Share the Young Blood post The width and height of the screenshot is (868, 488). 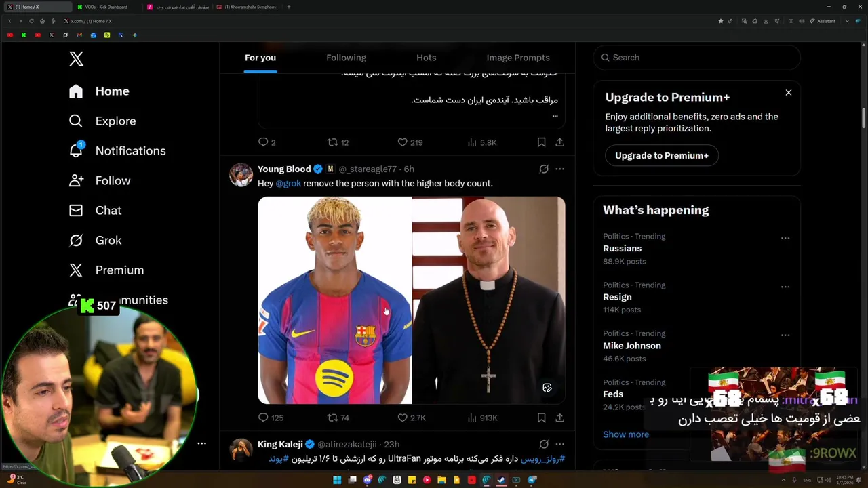coord(559,418)
